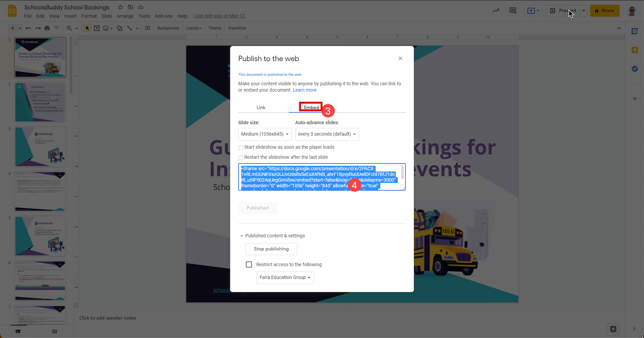Click the print icon in toolbar
The image size is (644, 338).
pyautogui.click(x=47, y=28)
